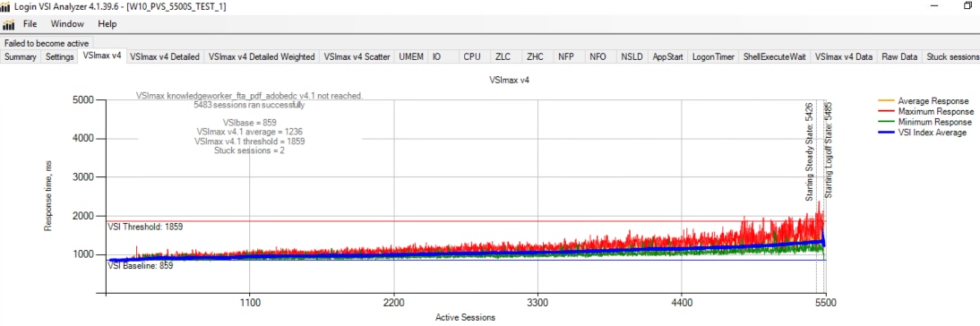
Task: Click the Maximum Response legend swatch
Action: pyautogui.click(x=885, y=111)
